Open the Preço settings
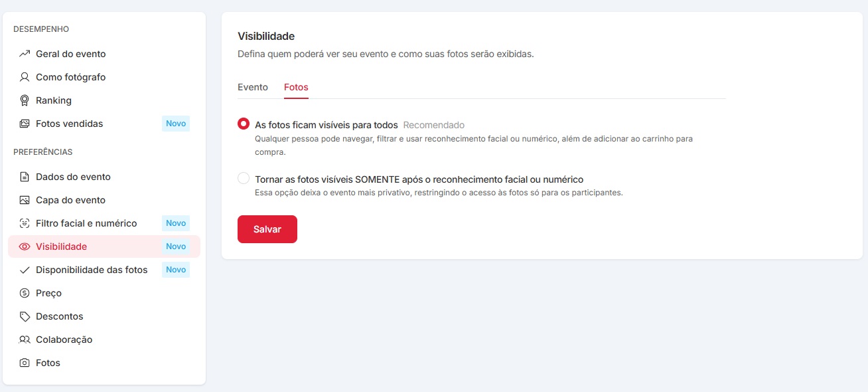Screen dimensions: 868x392 click(x=48, y=293)
